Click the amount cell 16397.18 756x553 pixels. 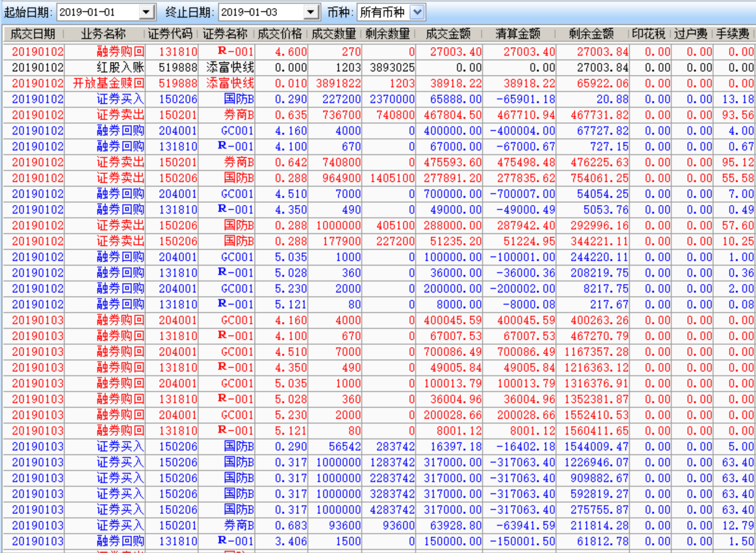coord(449,446)
